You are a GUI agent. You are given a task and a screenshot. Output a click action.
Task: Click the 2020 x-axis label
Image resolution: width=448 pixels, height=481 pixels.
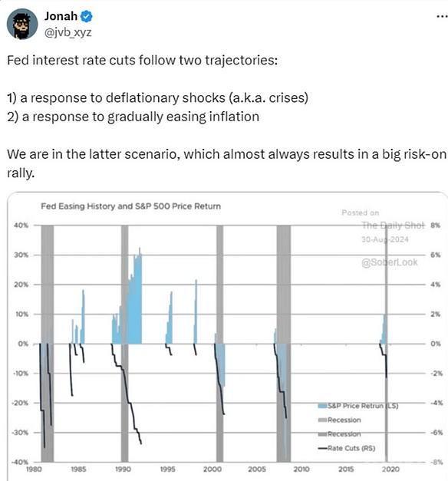tap(391, 469)
